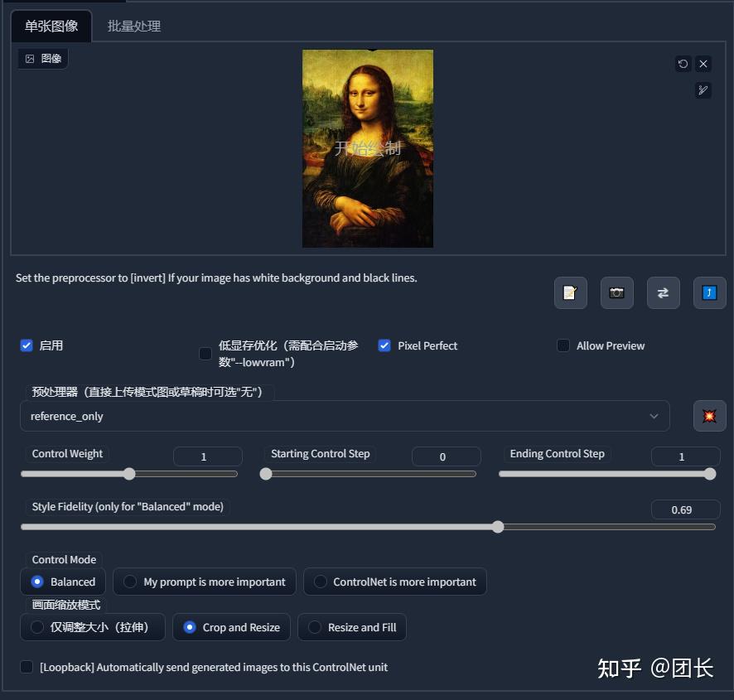
Task: Open a new canvas with the notepad icon
Action: point(570,292)
